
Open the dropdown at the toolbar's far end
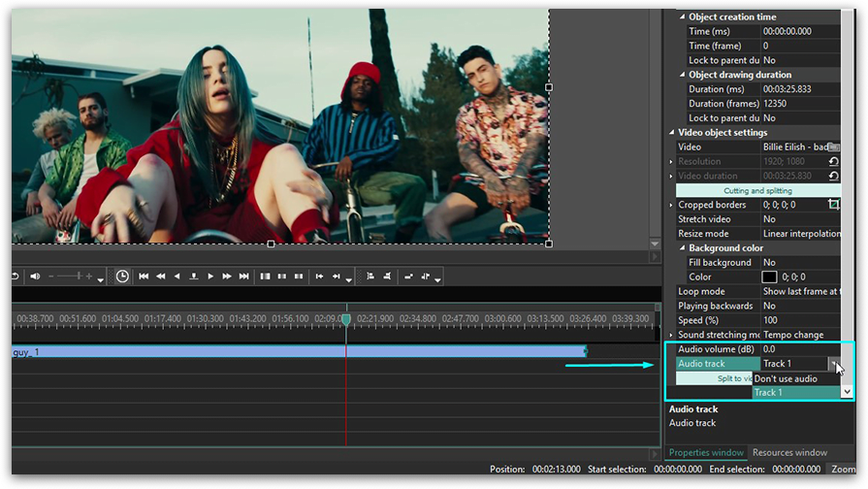[x=437, y=280]
